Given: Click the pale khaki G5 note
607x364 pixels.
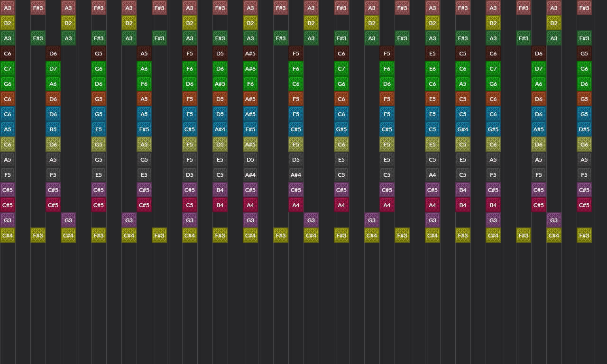Looking at the screenshot, I should [99, 145].
